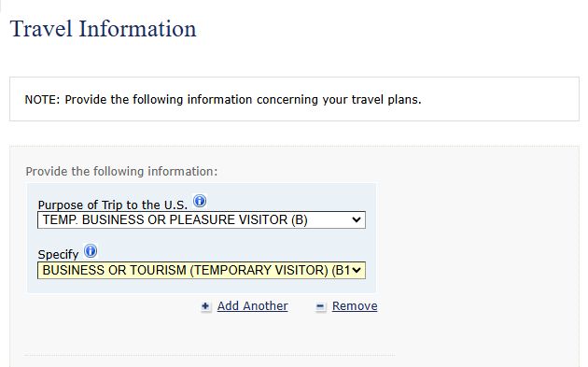Open the Purpose of Trip dropdown
The width and height of the screenshot is (588, 367).
pyautogui.click(x=202, y=219)
